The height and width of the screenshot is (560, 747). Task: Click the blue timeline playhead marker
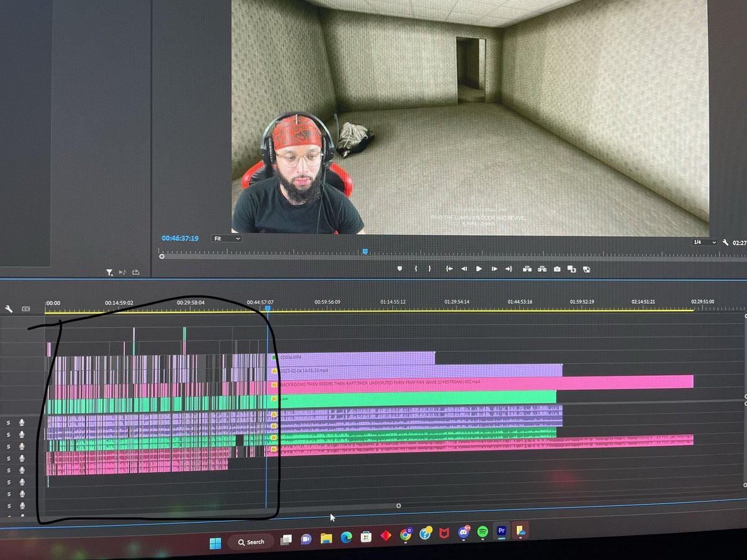click(x=268, y=308)
